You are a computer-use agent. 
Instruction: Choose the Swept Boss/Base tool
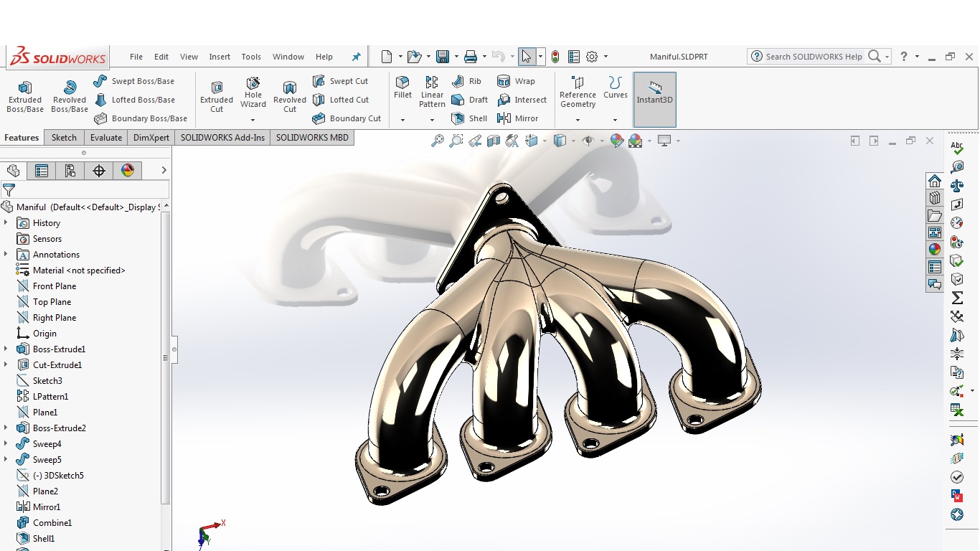134,81
